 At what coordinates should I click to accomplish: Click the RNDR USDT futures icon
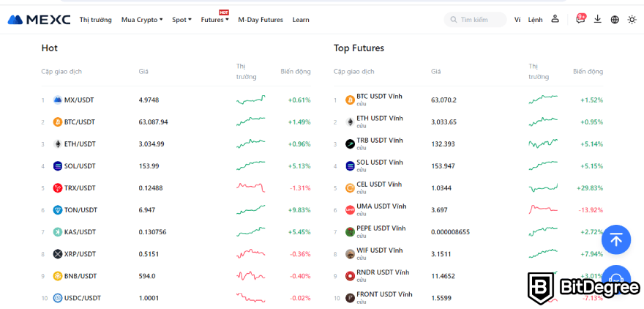pyautogui.click(x=350, y=276)
